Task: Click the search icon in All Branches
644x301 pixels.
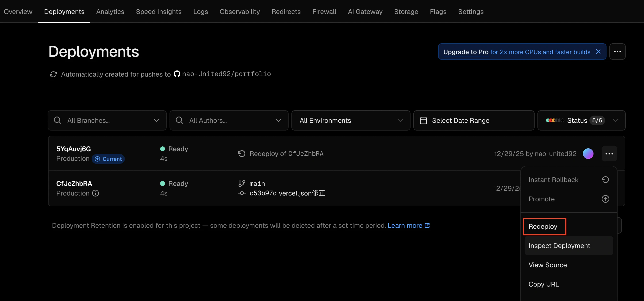Action: click(x=57, y=120)
